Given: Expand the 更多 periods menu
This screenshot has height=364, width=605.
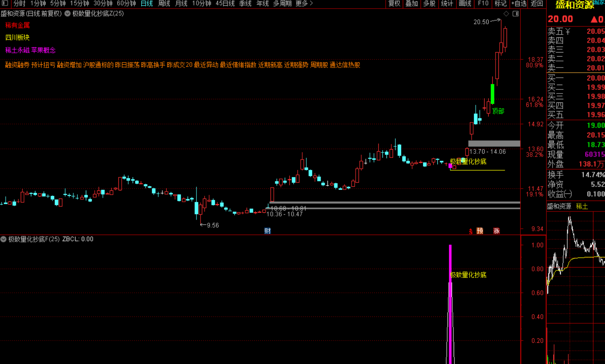Looking at the screenshot, I should [x=304, y=4].
